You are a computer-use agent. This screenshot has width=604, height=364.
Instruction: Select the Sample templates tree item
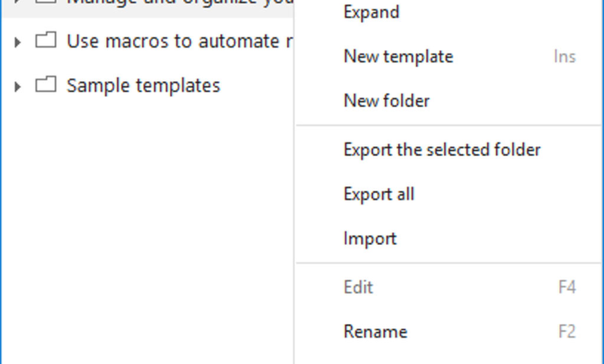click(142, 85)
